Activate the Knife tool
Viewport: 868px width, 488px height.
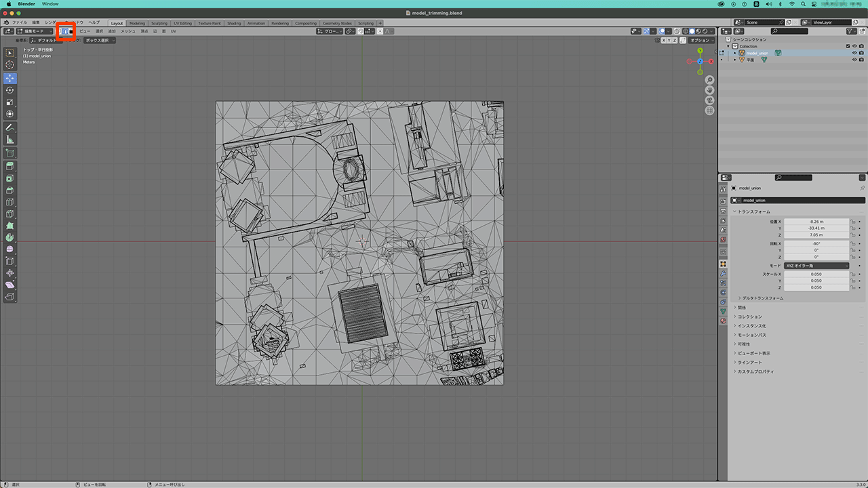click(x=9, y=213)
